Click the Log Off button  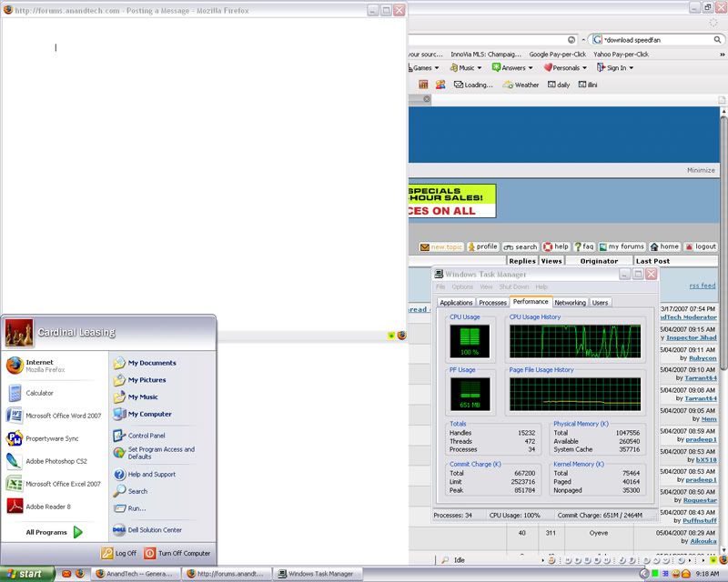point(119,553)
